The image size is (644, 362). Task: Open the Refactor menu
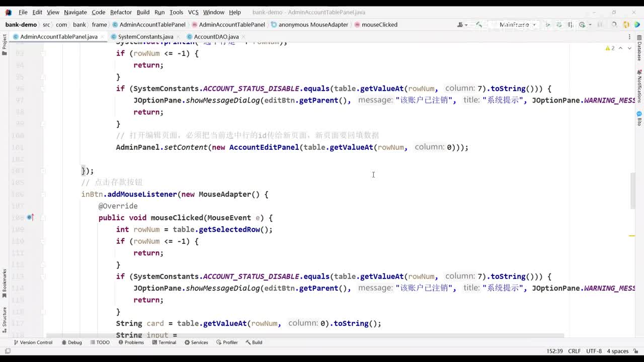point(121,12)
